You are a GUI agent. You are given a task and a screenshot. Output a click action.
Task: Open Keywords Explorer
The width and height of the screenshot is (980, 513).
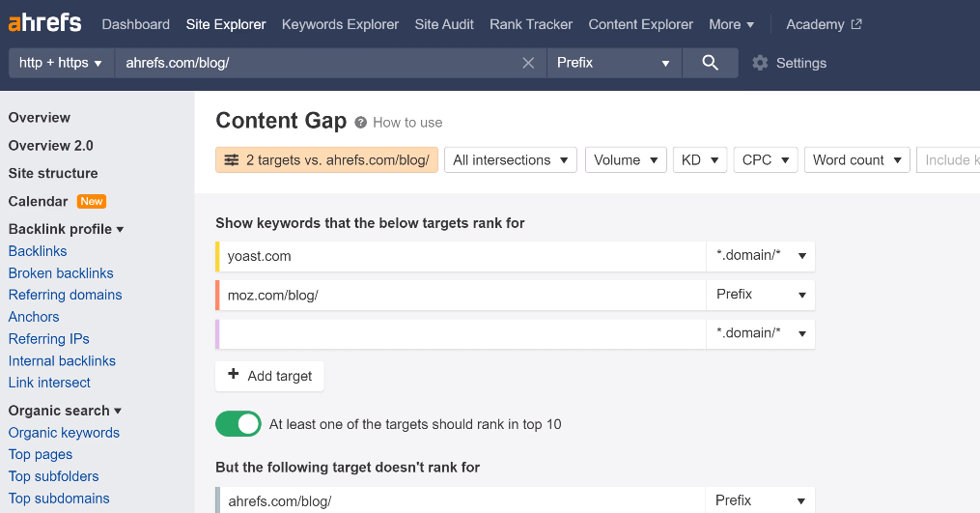tap(340, 24)
